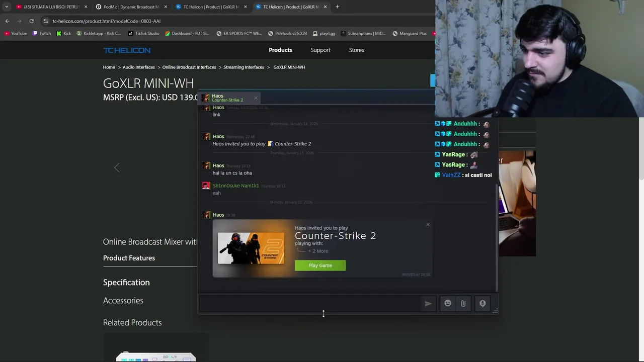Click the Play Game button
Screen dimensions: 644x362
[320, 265]
